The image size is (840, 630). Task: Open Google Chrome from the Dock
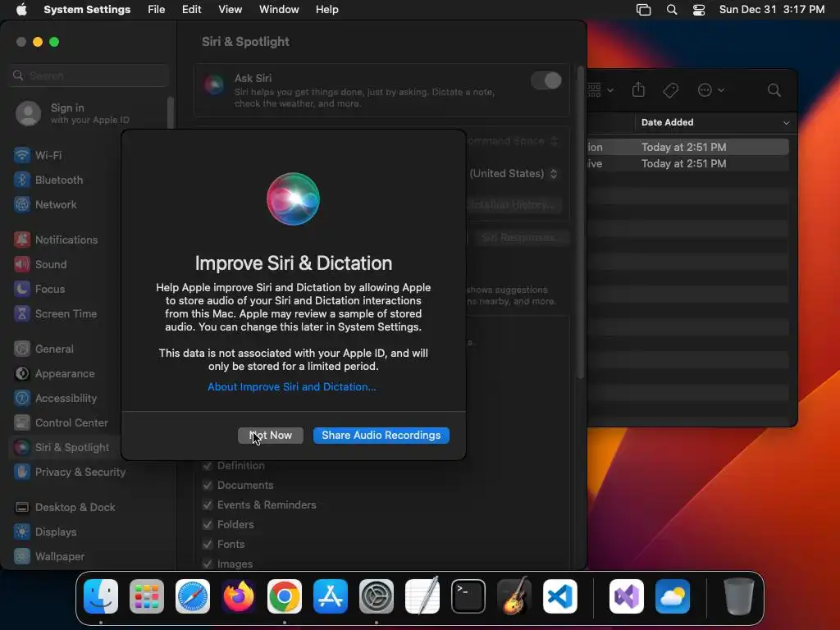(x=285, y=596)
